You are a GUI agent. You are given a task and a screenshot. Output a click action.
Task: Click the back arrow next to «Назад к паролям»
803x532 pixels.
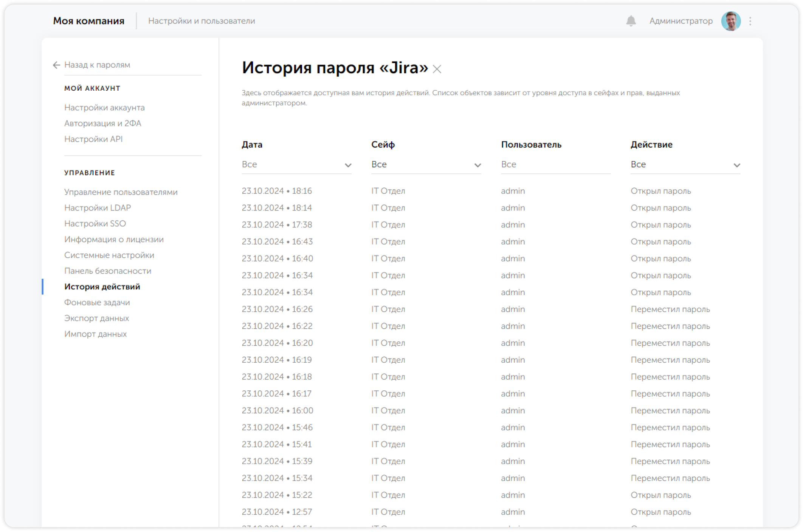[x=56, y=65]
